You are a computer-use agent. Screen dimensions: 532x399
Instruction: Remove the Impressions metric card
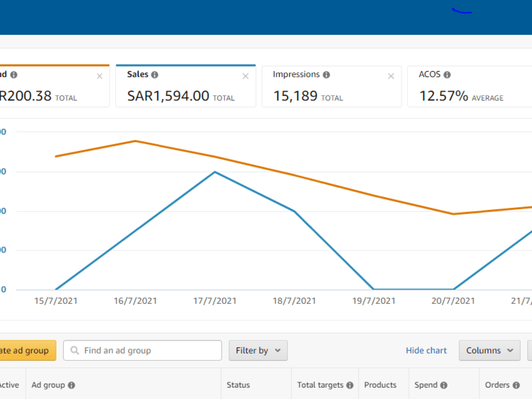391,76
